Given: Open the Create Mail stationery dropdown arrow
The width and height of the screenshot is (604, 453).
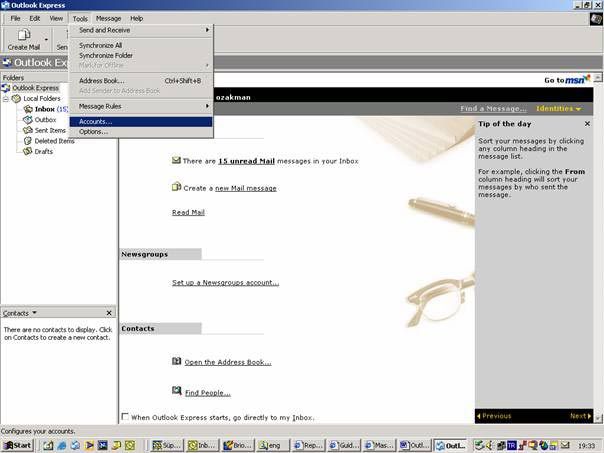Looking at the screenshot, I should tap(46, 39).
